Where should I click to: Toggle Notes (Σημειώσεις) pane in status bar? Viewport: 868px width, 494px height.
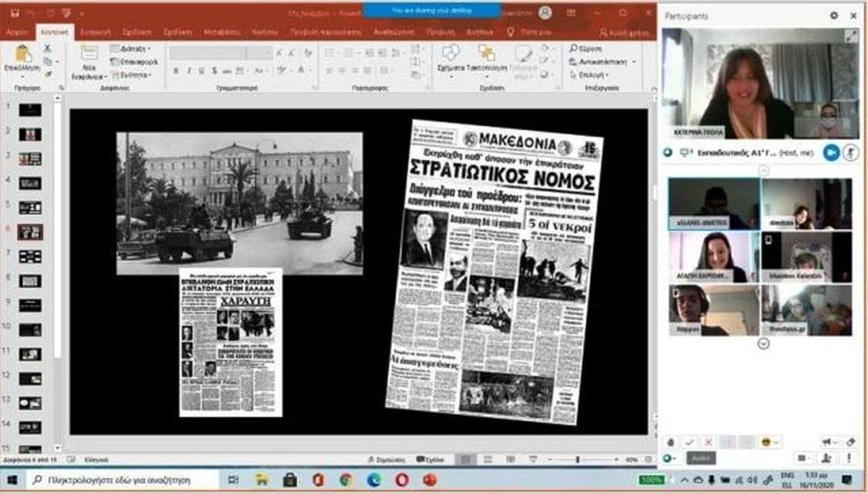[387, 460]
